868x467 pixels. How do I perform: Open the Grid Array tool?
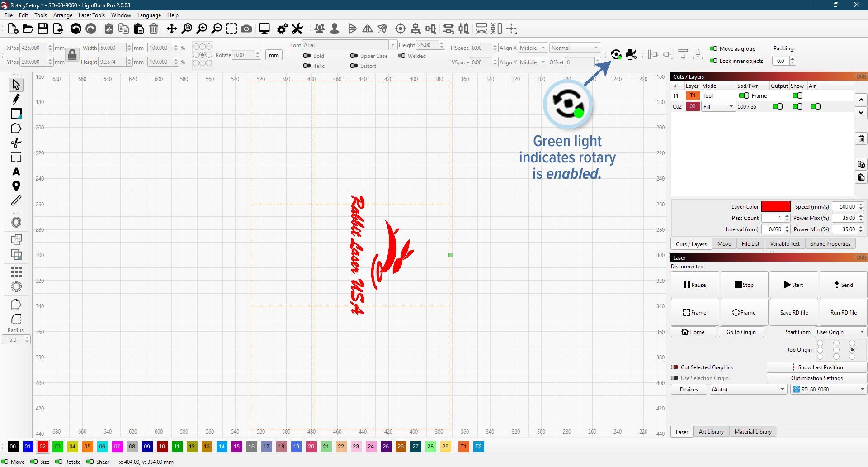16,272
